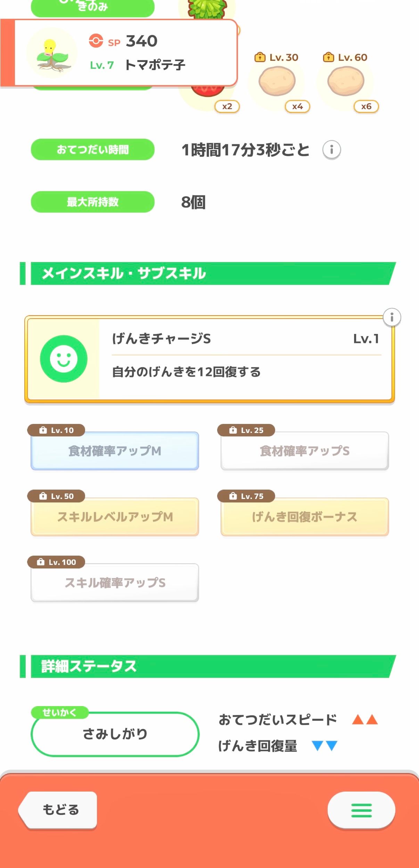This screenshot has width=419, height=868.
Task: Tap the メインスキル・サブスキル section header
Action: pyautogui.click(x=208, y=273)
